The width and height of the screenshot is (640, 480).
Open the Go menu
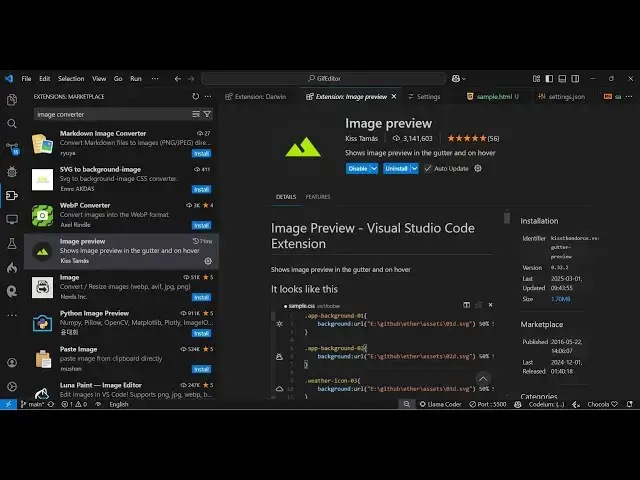[x=118, y=78]
